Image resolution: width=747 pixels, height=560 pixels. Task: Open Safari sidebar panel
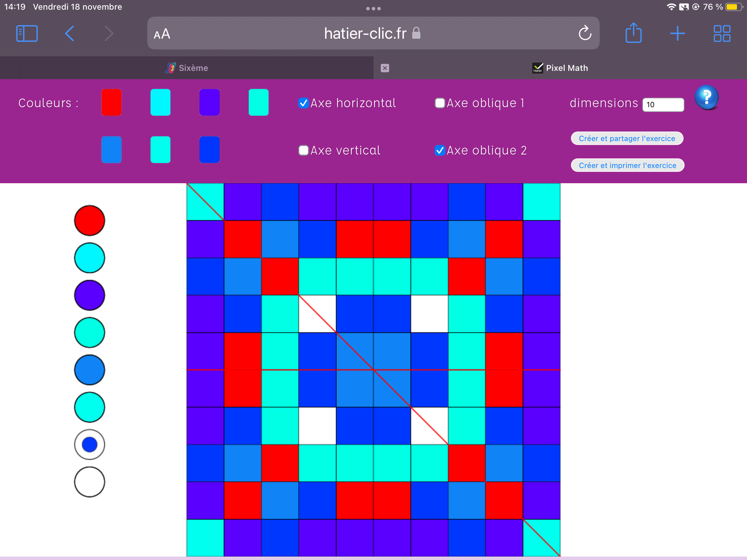(x=27, y=34)
